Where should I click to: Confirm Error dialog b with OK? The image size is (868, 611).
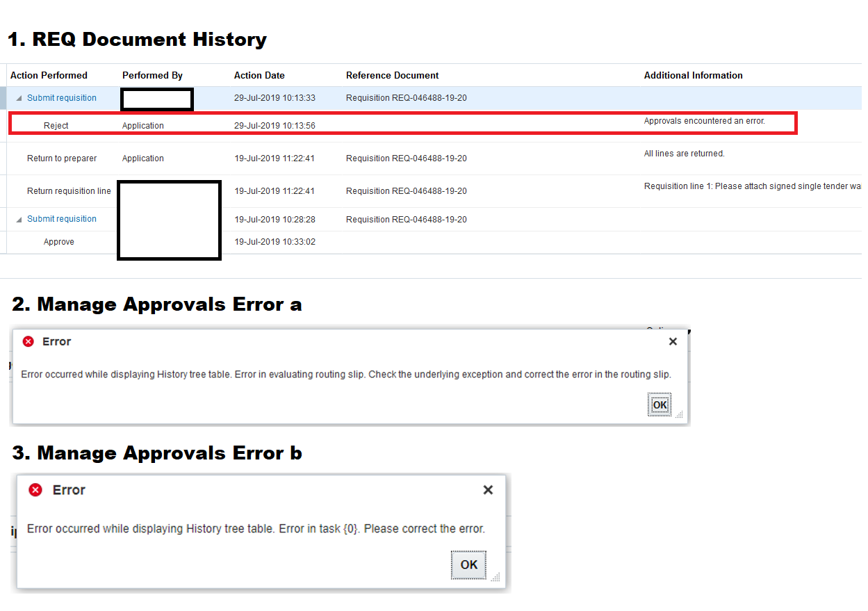468,564
